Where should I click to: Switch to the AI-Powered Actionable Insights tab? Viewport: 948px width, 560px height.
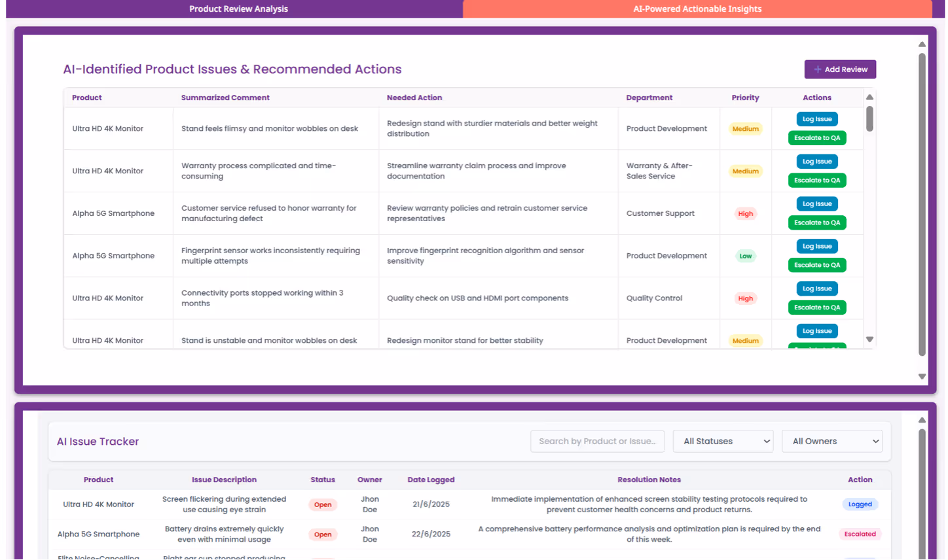[x=697, y=9]
